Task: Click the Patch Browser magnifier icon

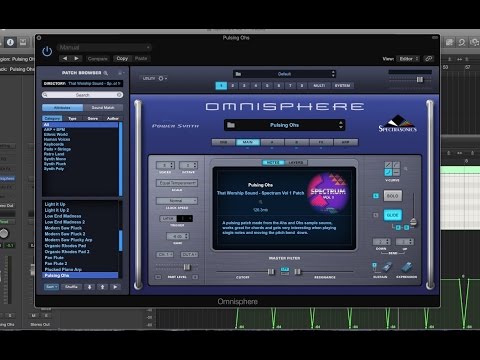Action: click(x=106, y=73)
